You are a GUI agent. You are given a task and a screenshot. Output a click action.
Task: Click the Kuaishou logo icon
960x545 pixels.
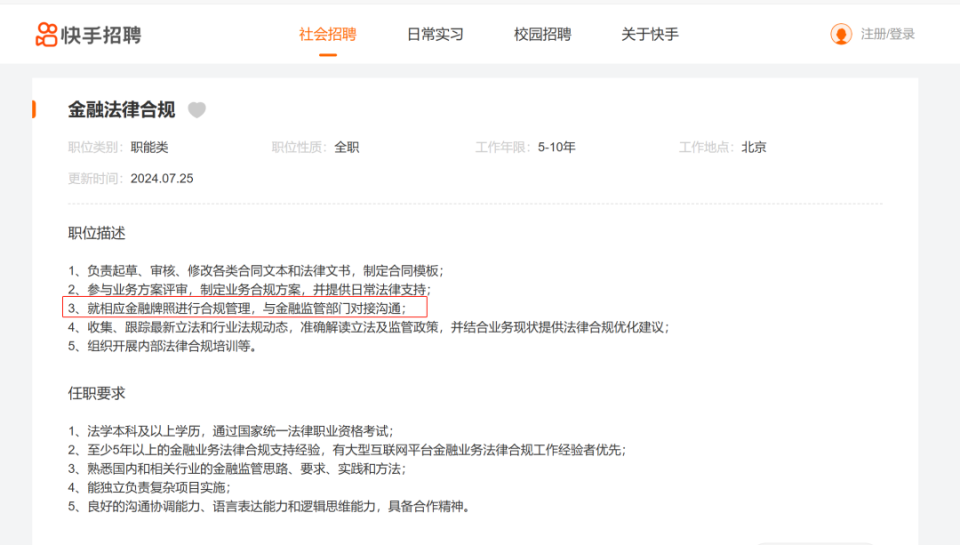[47, 34]
